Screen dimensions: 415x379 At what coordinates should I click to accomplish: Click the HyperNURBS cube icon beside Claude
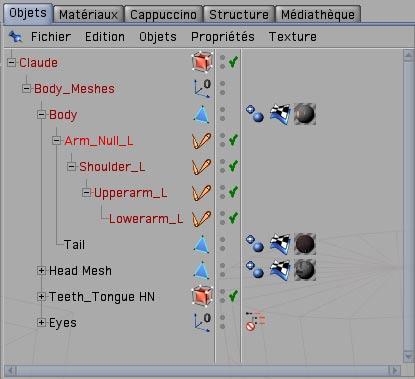pyautogui.click(x=202, y=62)
